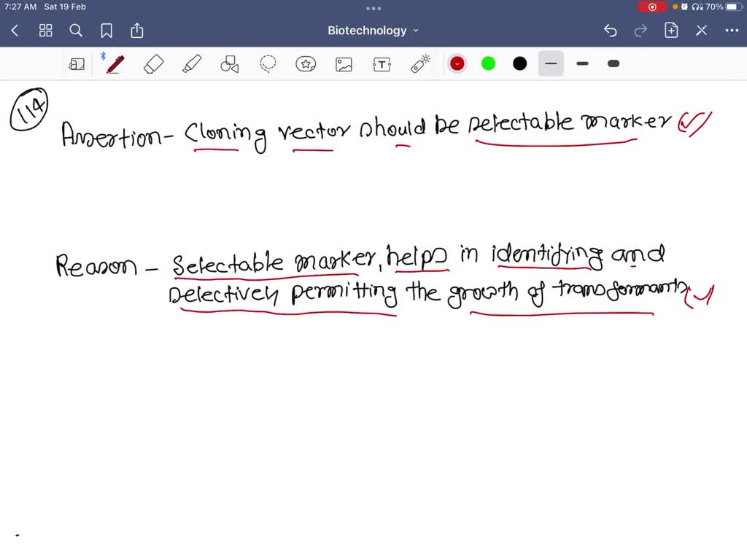Toggle the bookmark for this page

[x=107, y=31]
